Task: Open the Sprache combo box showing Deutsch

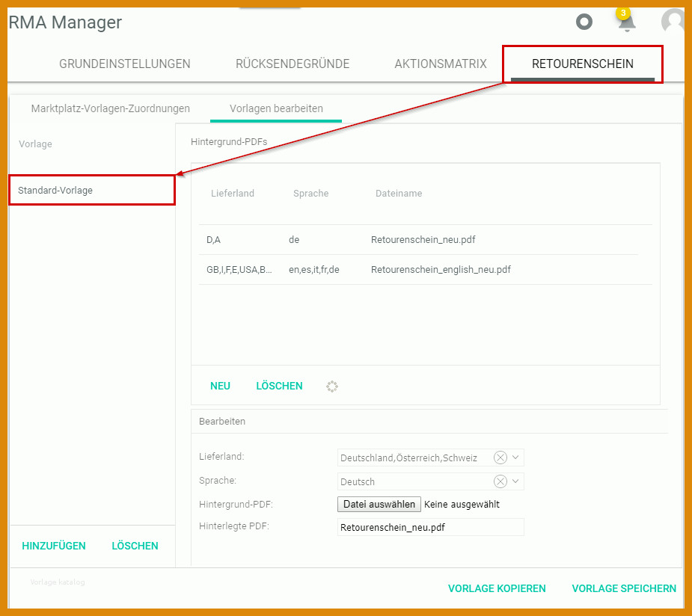Action: (x=430, y=481)
